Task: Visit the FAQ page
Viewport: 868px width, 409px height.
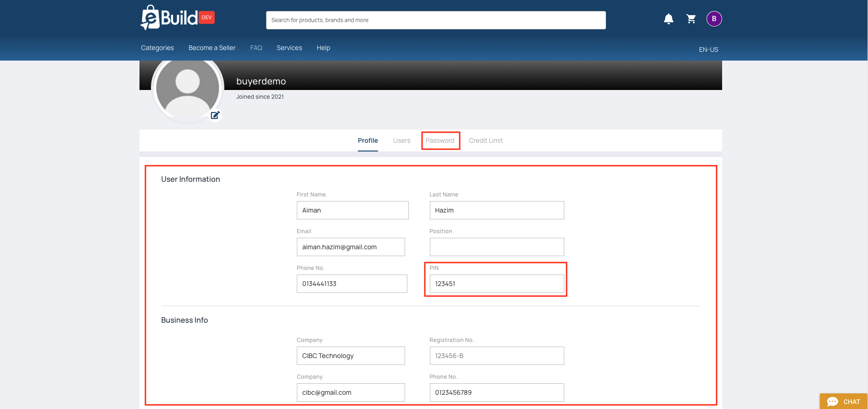Action: point(256,48)
